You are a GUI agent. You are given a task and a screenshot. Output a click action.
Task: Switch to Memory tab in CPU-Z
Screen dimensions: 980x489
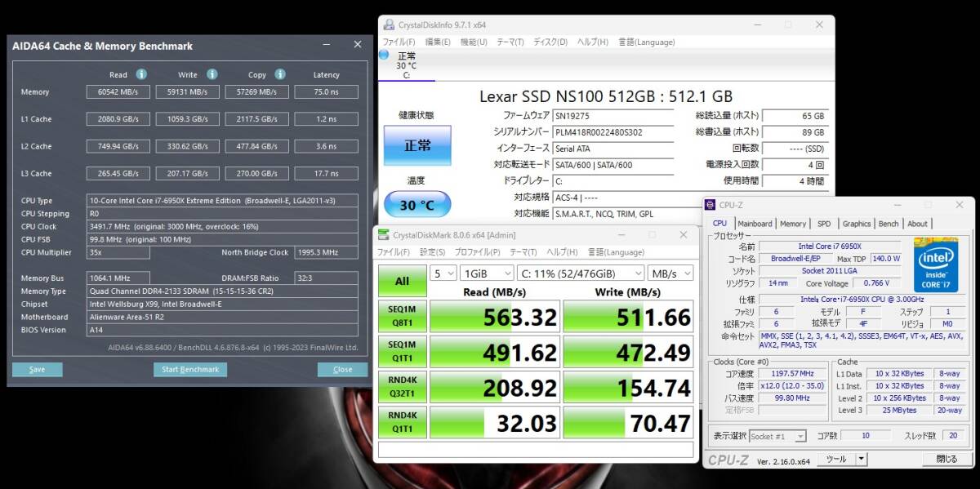[x=793, y=223]
